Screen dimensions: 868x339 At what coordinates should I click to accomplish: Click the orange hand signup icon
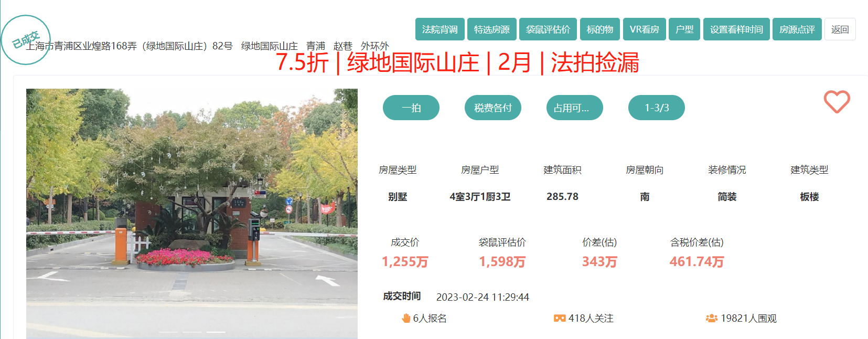(x=406, y=318)
